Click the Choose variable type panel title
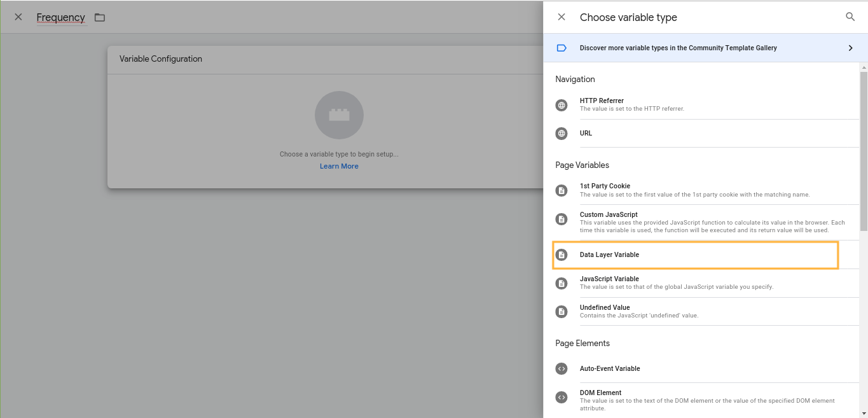Image resolution: width=868 pixels, height=418 pixels. click(x=628, y=18)
